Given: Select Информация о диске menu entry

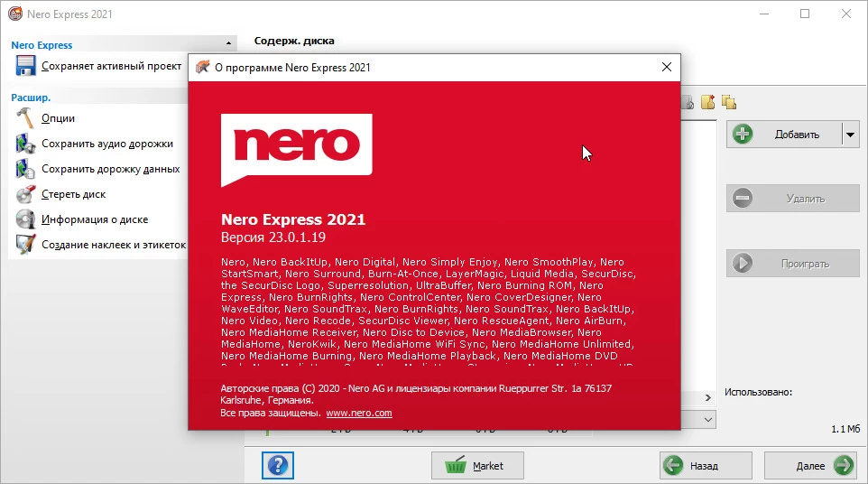Looking at the screenshot, I should (95, 219).
